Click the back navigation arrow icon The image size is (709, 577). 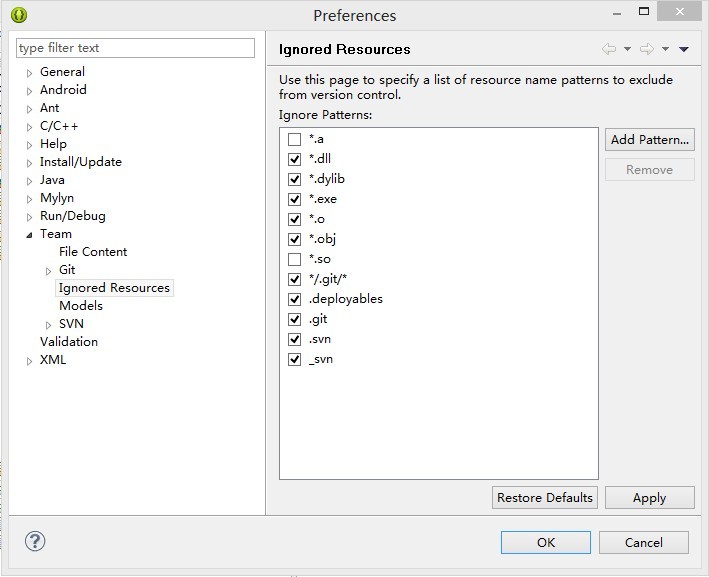(609, 49)
